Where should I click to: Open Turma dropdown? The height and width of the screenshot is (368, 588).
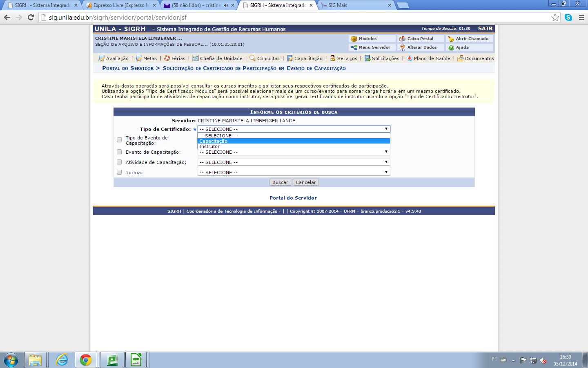[x=294, y=173]
